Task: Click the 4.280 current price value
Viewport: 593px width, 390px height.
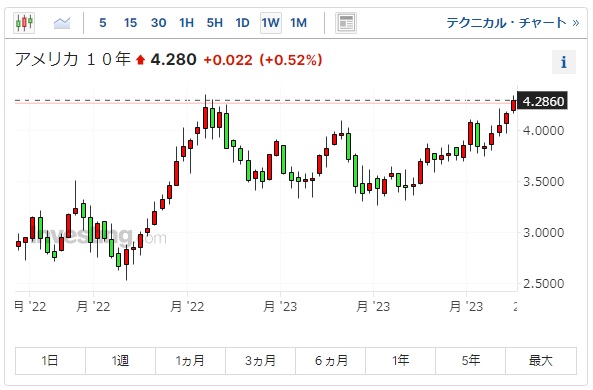Action: pyautogui.click(x=173, y=59)
